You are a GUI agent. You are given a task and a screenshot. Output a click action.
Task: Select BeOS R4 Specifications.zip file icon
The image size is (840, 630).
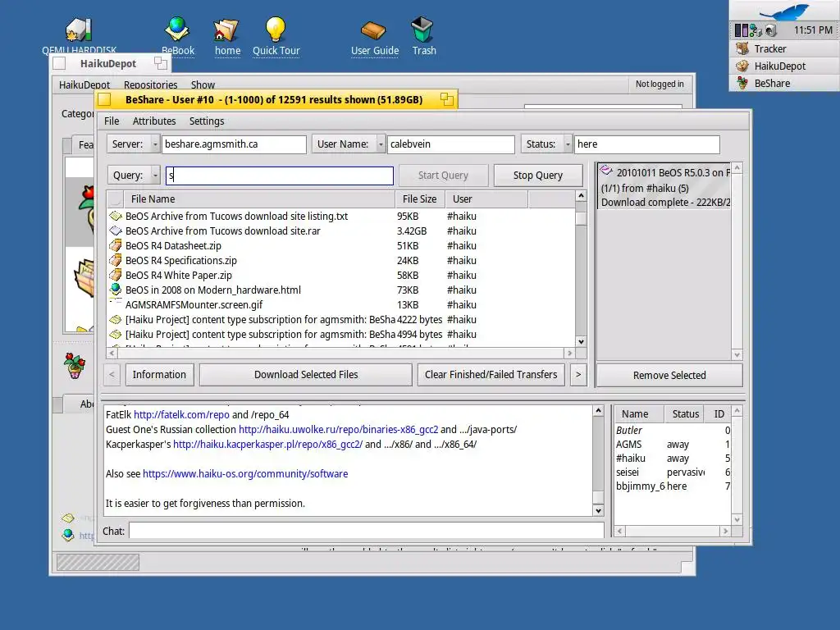point(115,260)
